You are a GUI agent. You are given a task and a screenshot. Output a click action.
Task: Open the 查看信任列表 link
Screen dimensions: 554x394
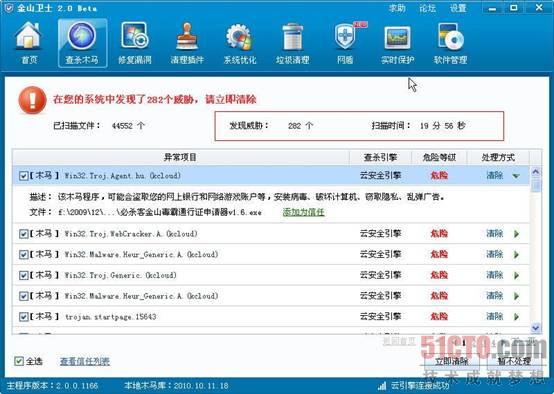[x=85, y=361]
